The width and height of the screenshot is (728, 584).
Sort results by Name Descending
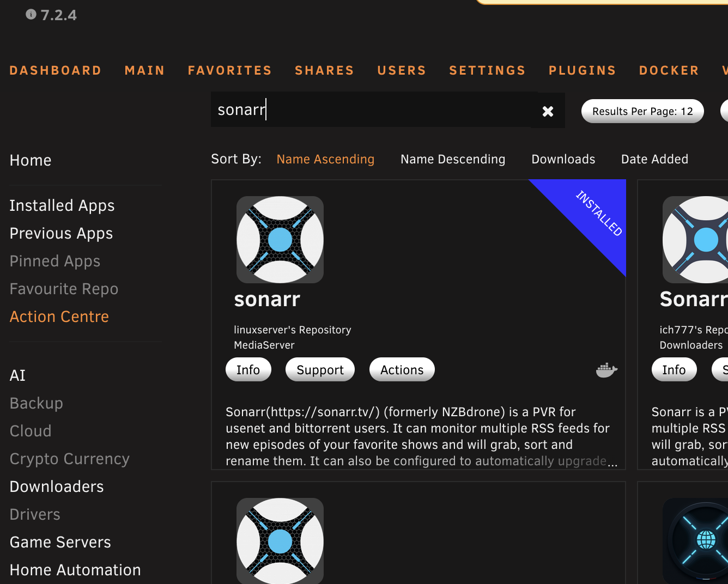[453, 159]
